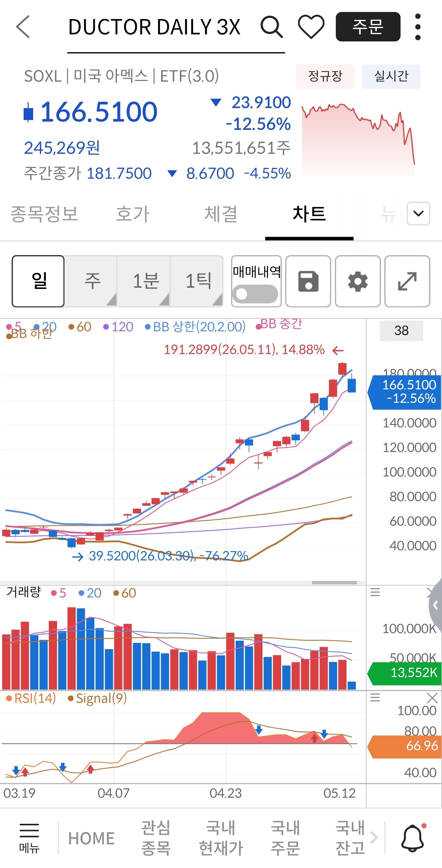The width and height of the screenshot is (442, 868).
Task: Expand chart to fullscreen with arrows icon
Action: point(407,281)
